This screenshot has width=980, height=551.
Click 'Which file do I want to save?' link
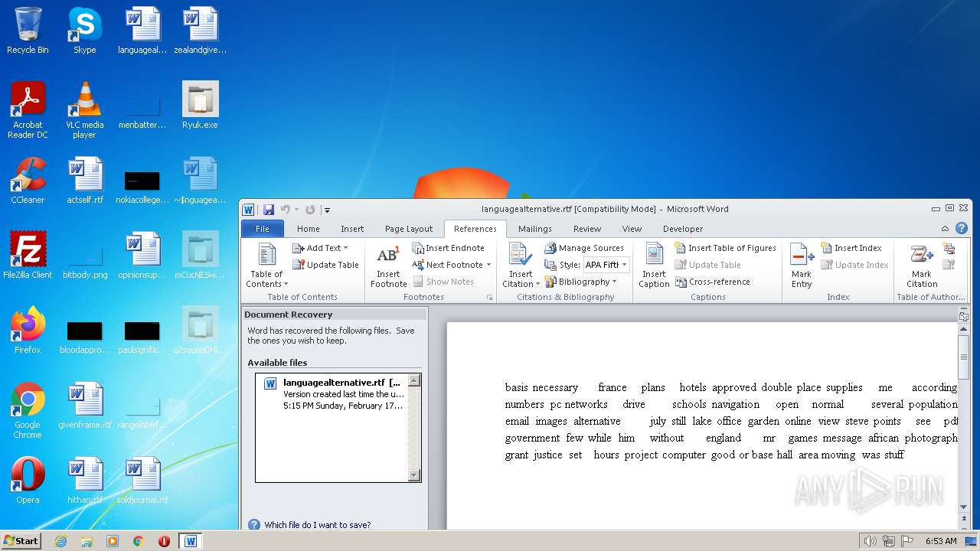pyautogui.click(x=318, y=525)
